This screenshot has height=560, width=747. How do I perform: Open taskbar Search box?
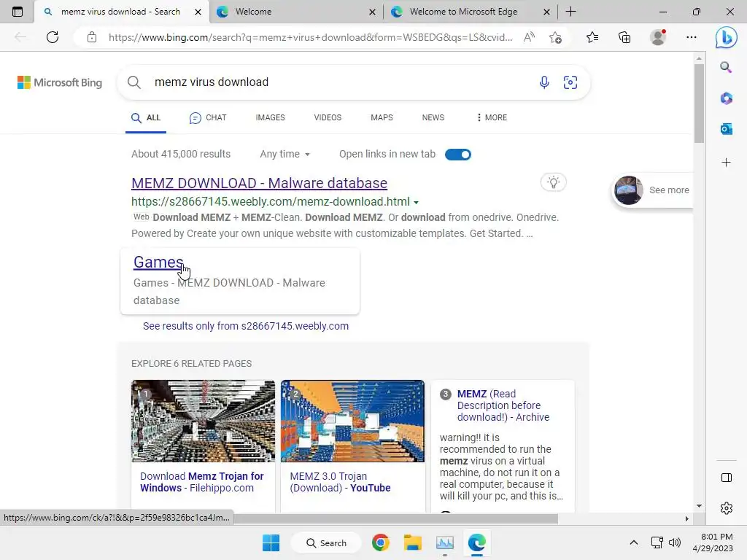tap(326, 542)
